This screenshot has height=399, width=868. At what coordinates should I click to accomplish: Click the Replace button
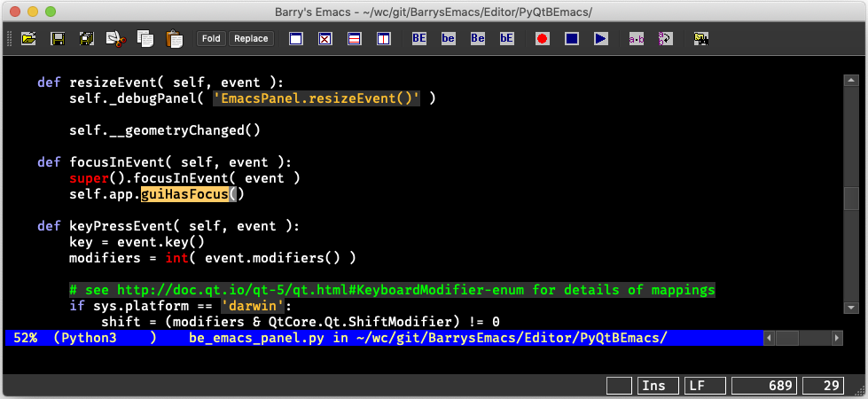point(251,39)
